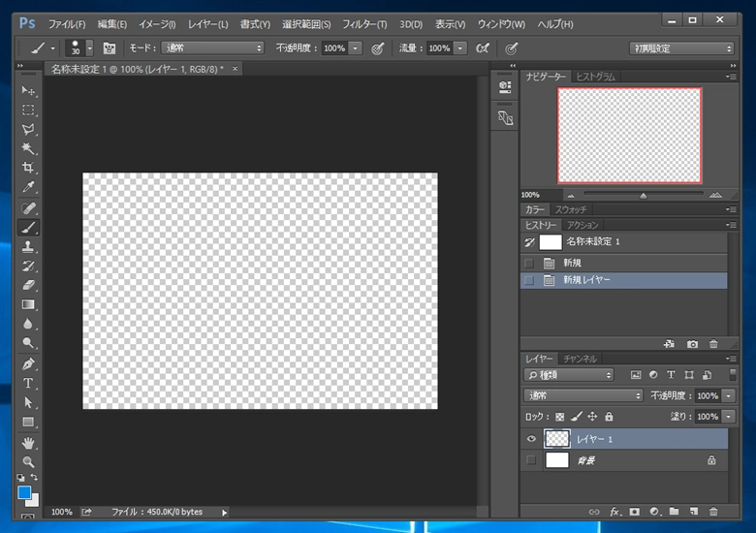The height and width of the screenshot is (533, 756).
Task: Create new snapshot camera icon
Action: click(692, 344)
